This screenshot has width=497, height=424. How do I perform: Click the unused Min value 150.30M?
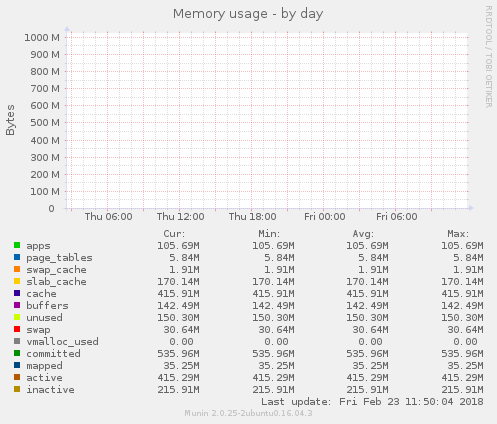[x=273, y=318]
